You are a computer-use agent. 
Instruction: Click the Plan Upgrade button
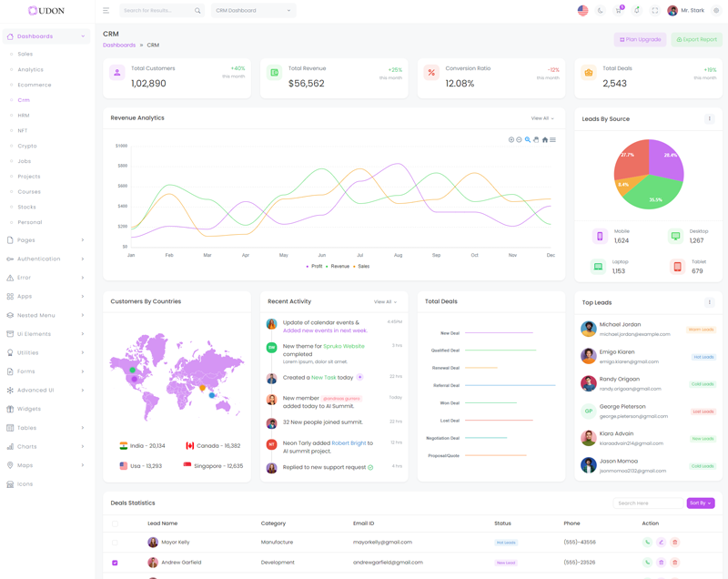[x=641, y=40]
